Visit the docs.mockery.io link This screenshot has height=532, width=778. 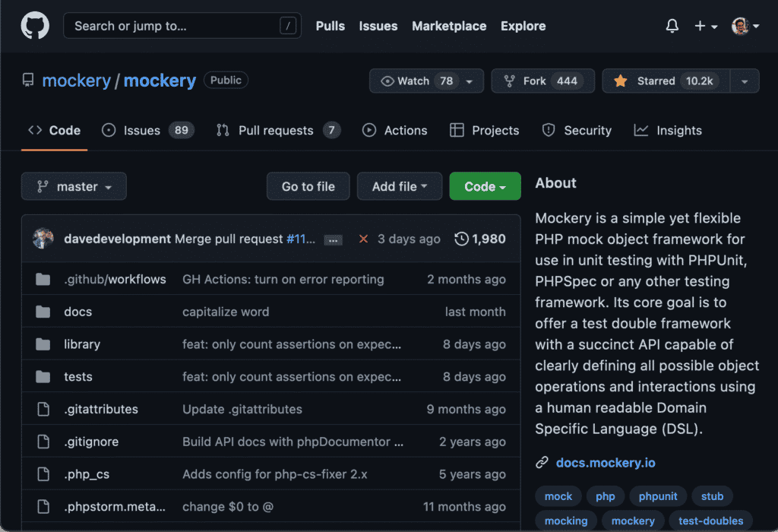pyautogui.click(x=606, y=462)
